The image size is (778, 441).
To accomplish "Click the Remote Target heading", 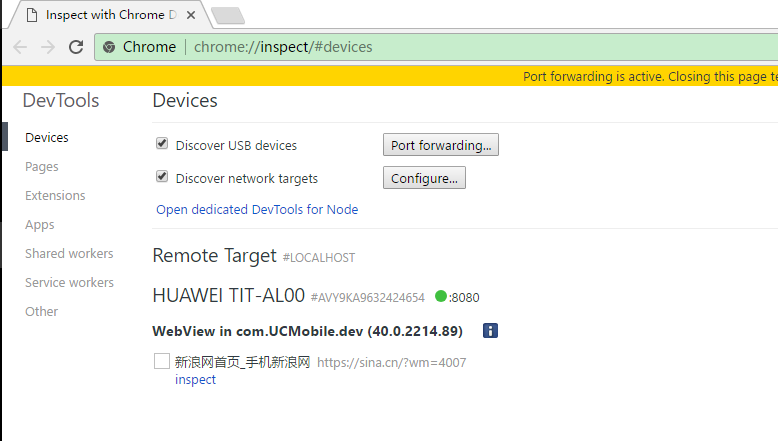I will point(214,256).
